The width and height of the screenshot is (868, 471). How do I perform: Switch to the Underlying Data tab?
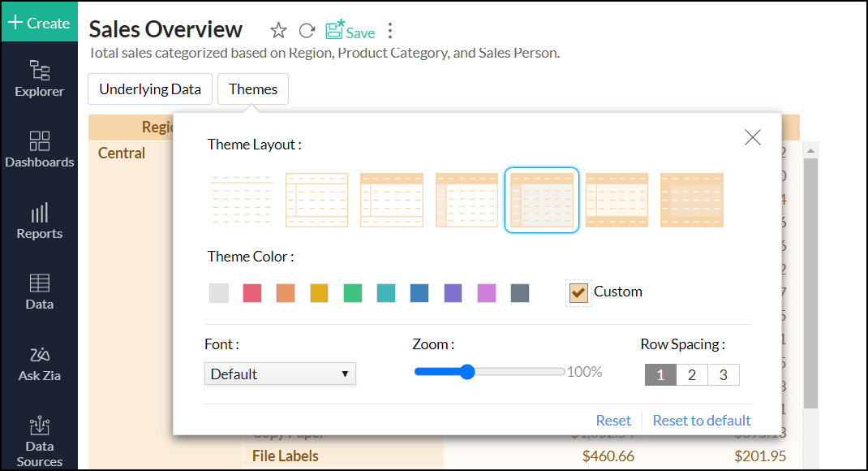tap(150, 89)
